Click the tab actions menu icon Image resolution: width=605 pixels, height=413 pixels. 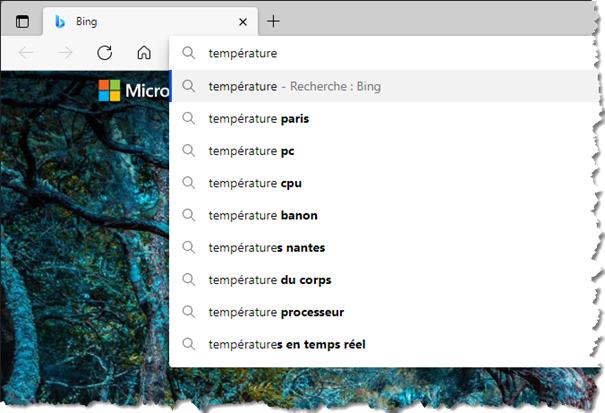[x=23, y=21]
